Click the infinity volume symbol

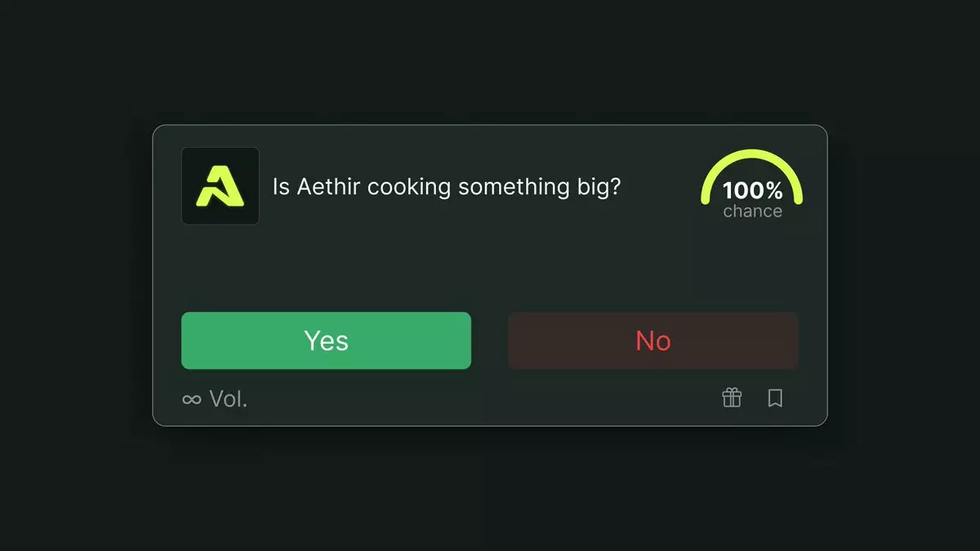tap(191, 399)
